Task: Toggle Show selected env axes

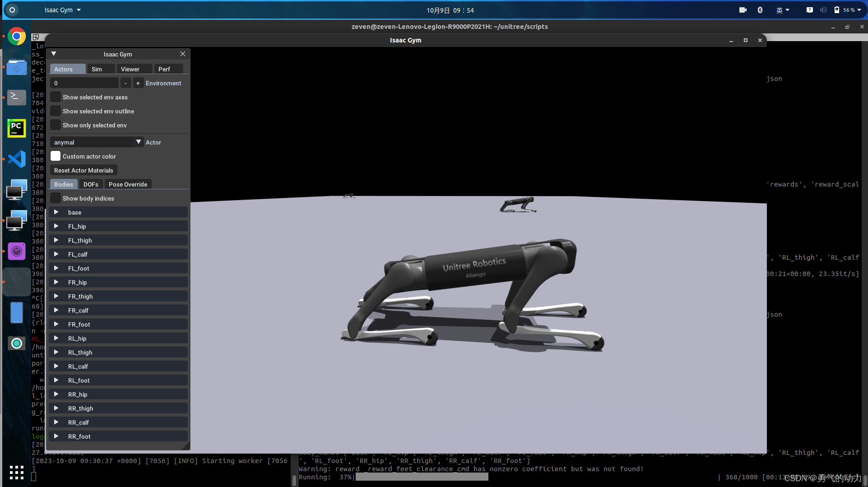Action: click(x=56, y=97)
